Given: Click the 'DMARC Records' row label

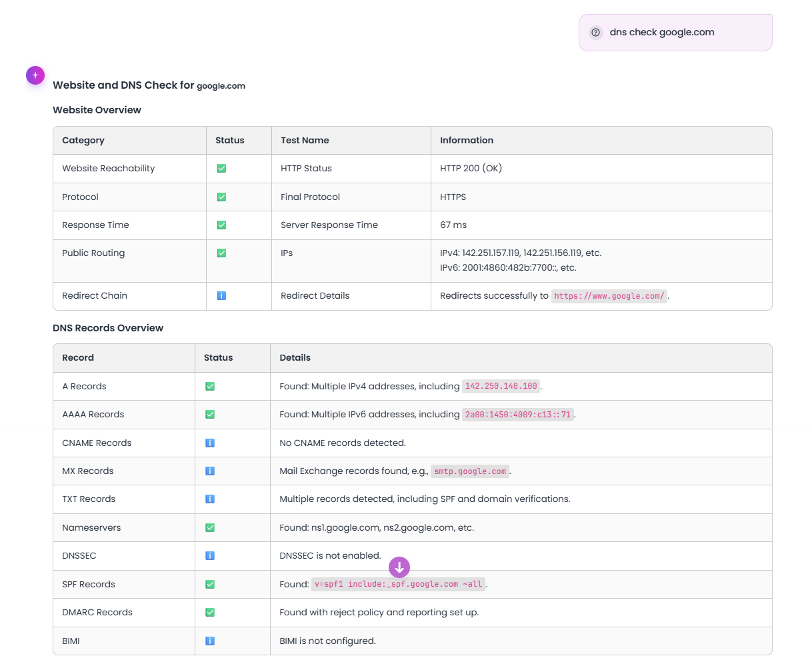Looking at the screenshot, I should tap(97, 613).
